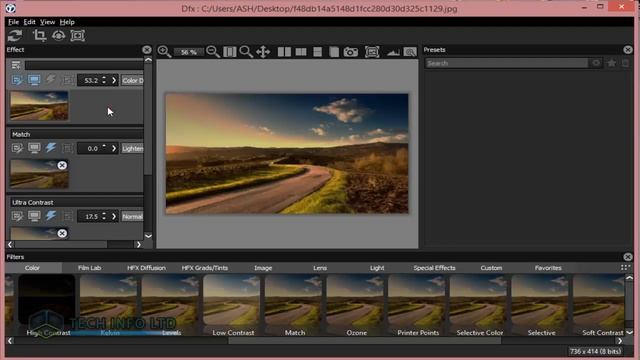
Task: Toggle the lightning icon on the top layer
Action: (x=51, y=80)
